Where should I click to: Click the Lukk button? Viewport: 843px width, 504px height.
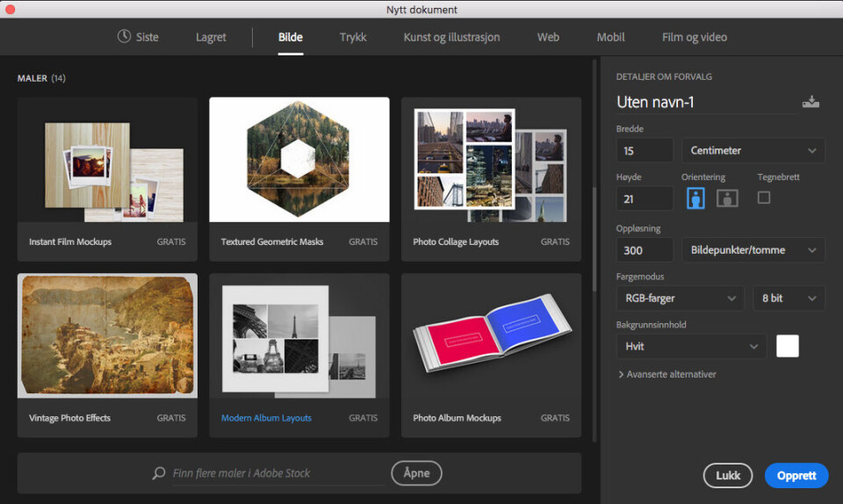[x=727, y=476]
